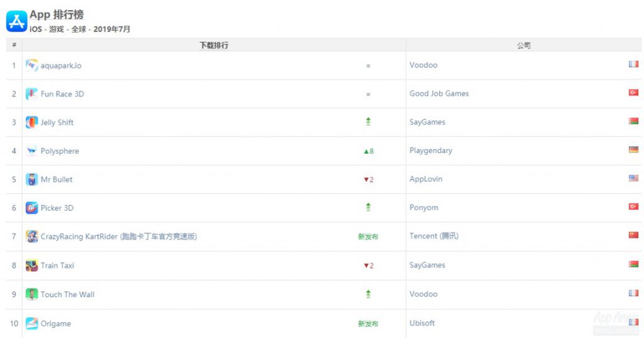Click the Ubisoft company name
The width and height of the screenshot is (644, 338).
tap(422, 323)
